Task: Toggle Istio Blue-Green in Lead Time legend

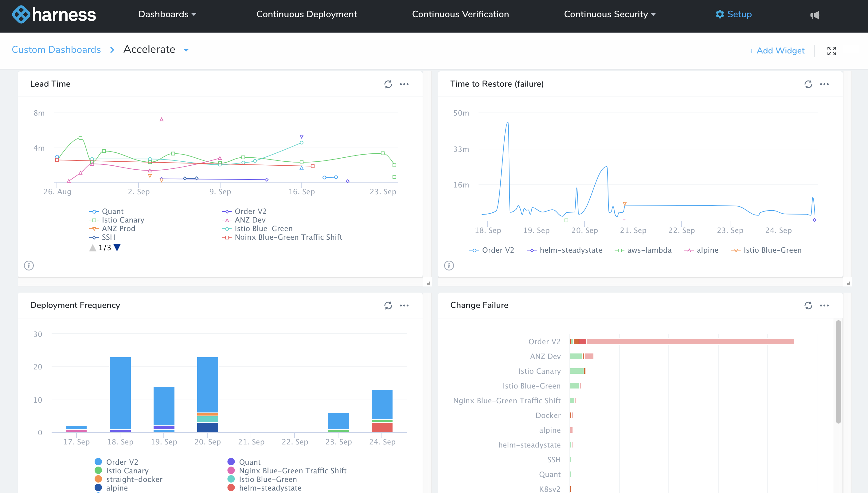Action: tap(257, 229)
